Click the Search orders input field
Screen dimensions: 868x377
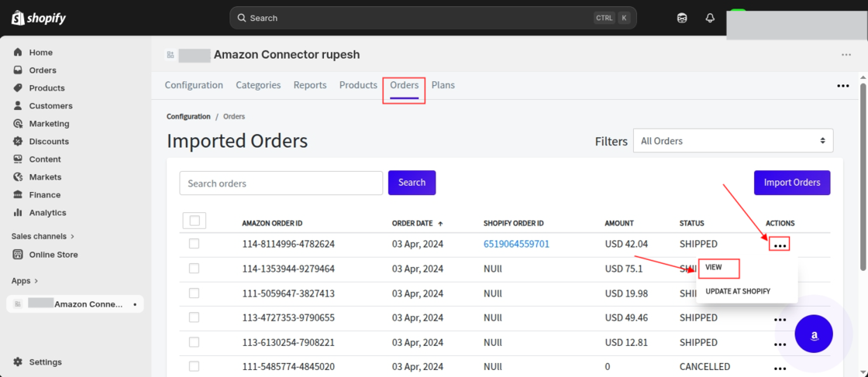pyautogui.click(x=281, y=183)
